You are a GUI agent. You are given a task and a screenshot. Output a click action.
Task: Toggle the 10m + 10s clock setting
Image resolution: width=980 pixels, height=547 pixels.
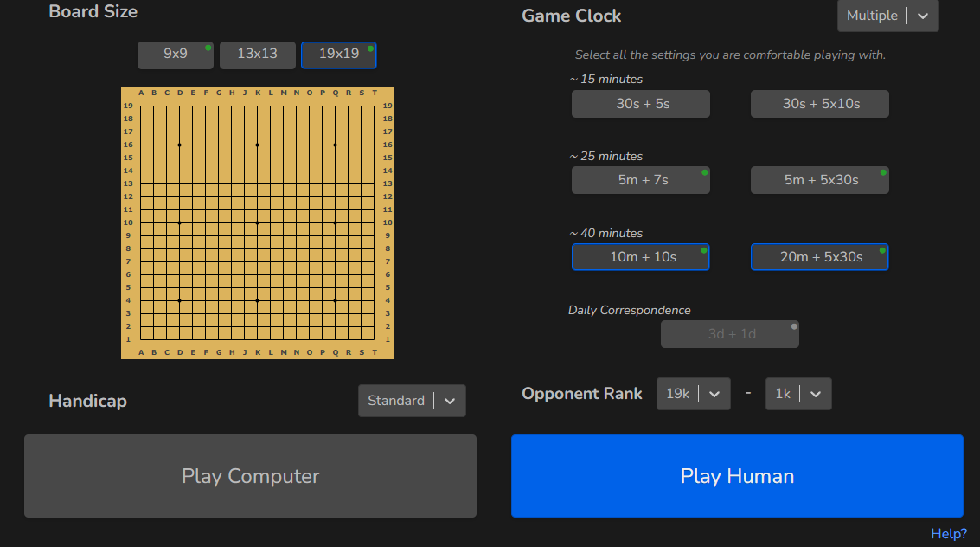(640, 257)
